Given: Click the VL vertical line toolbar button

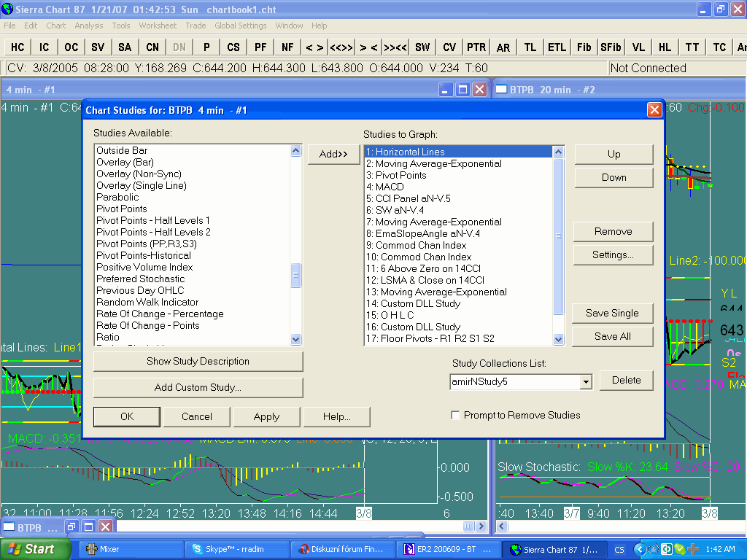Looking at the screenshot, I should click(x=638, y=47).
